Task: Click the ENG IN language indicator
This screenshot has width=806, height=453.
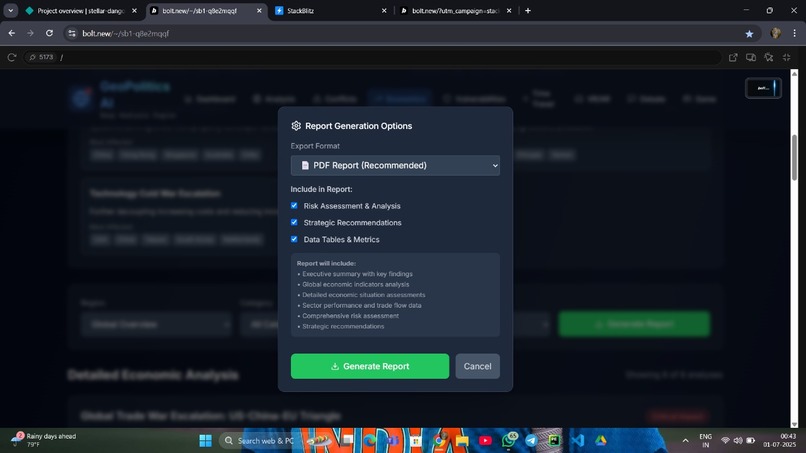Action: click(705, 441)
